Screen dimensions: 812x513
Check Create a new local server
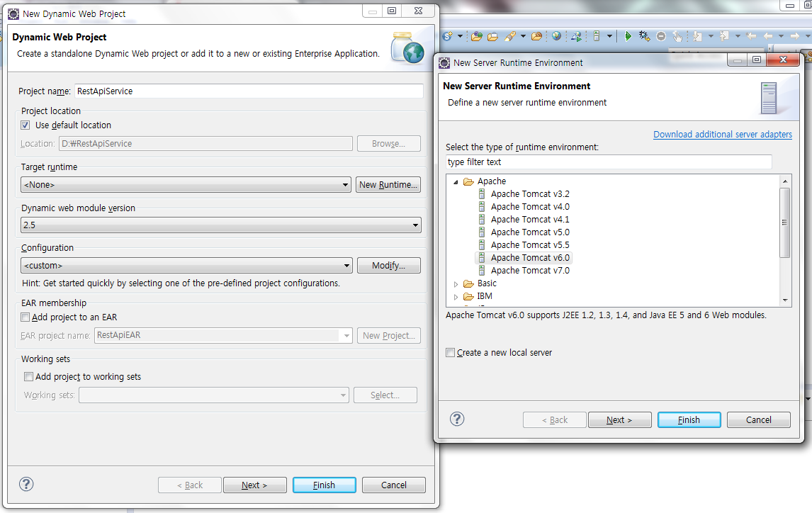451,353
